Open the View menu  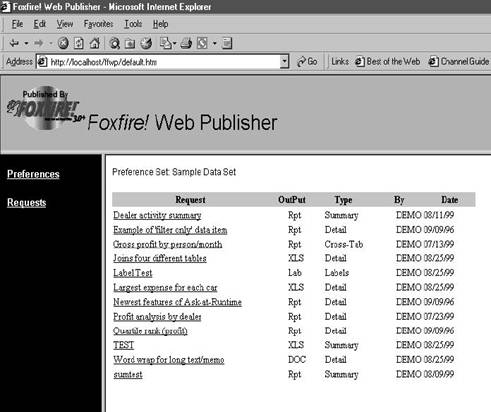tap(65, 24)
